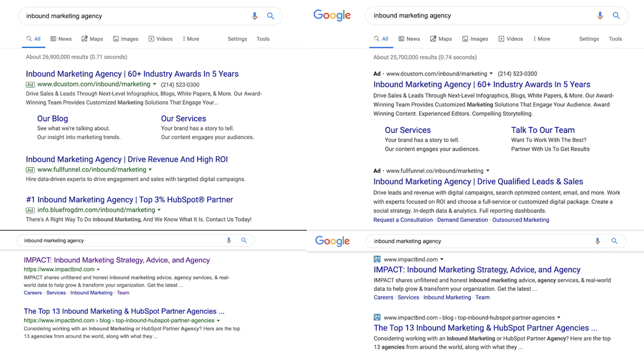Click the Google logo in the upper-right panel

(332, 16)
